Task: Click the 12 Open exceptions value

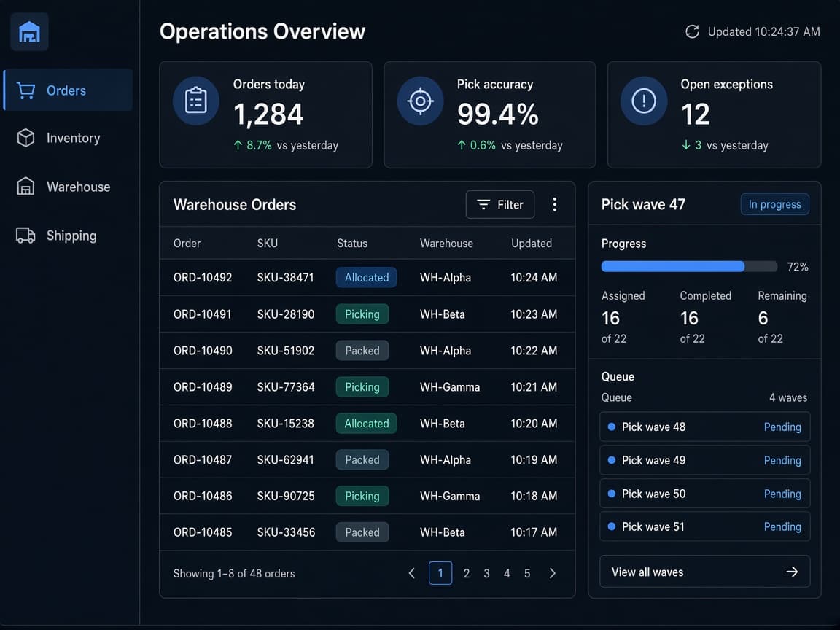Action: [696, 114]
